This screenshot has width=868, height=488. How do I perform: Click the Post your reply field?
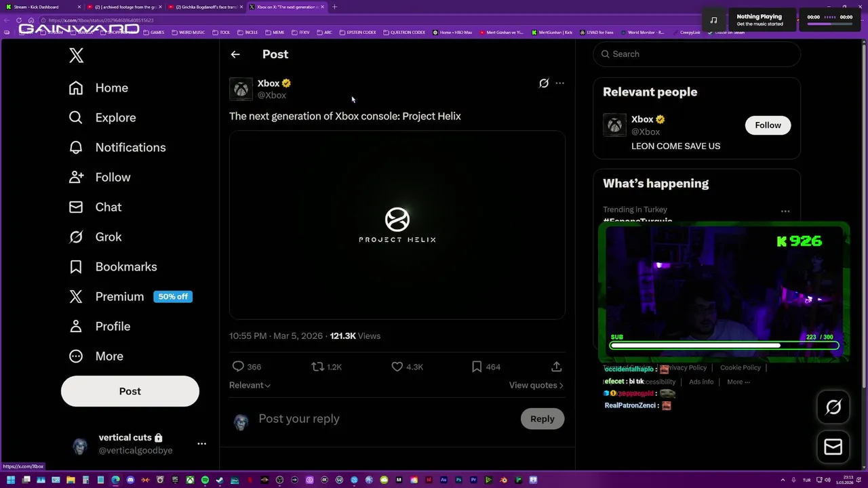coord(387,419)
